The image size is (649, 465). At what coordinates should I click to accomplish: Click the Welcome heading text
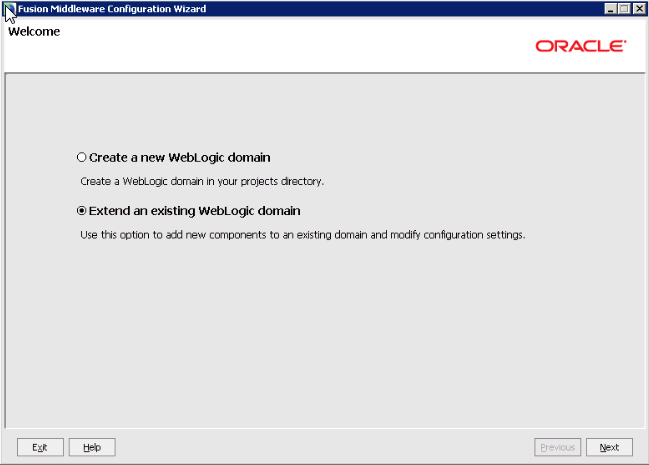[34, 31]
